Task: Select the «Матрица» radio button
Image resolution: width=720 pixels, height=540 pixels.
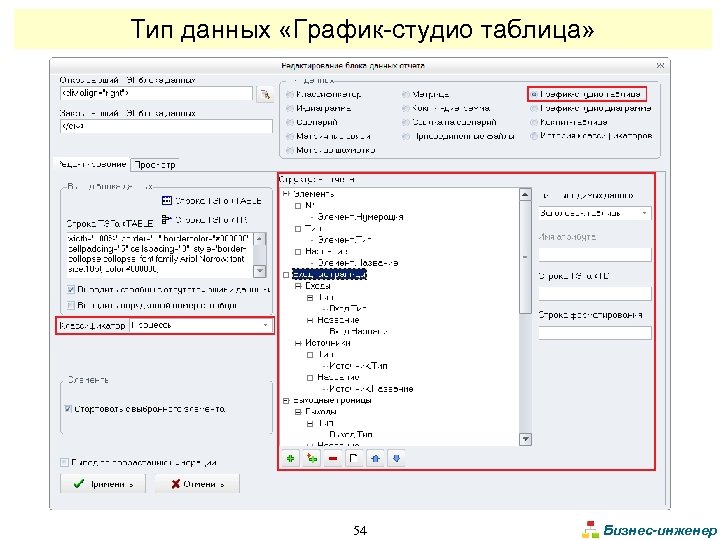Action: click(405, 95)
